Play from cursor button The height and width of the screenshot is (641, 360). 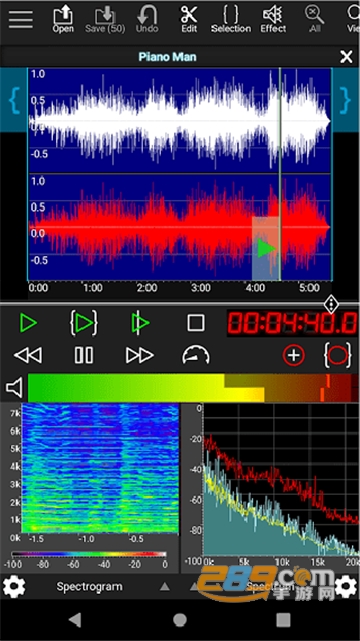140,323
